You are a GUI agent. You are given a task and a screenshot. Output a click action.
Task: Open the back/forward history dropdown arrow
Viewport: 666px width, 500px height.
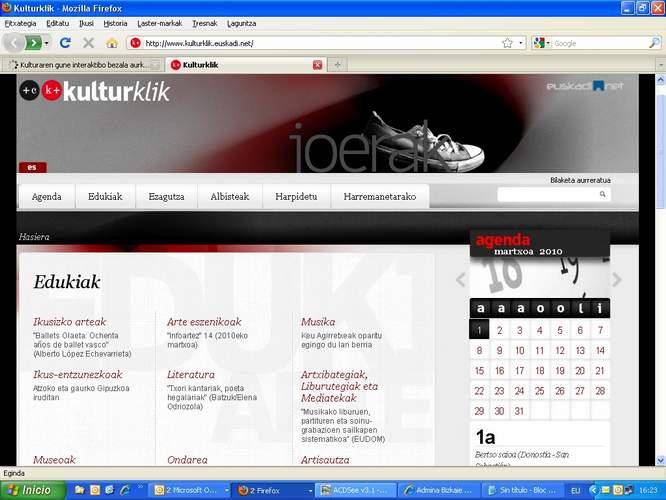[47, 43]
